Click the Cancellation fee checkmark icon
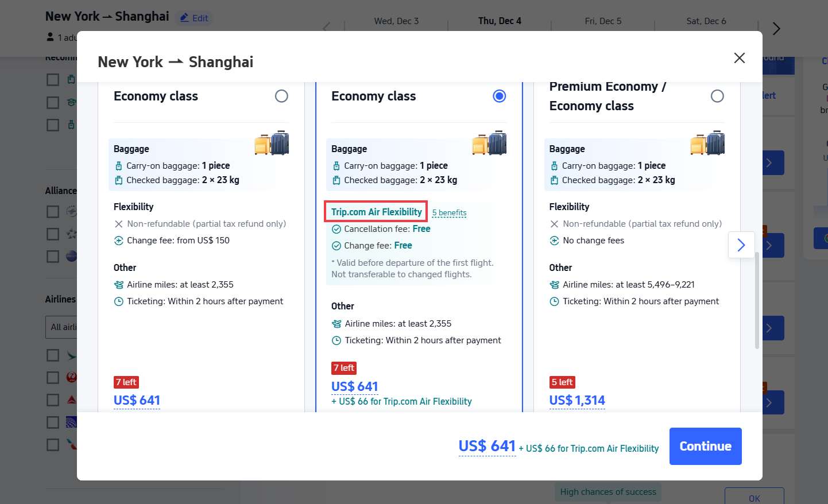 tap(336, 229)
